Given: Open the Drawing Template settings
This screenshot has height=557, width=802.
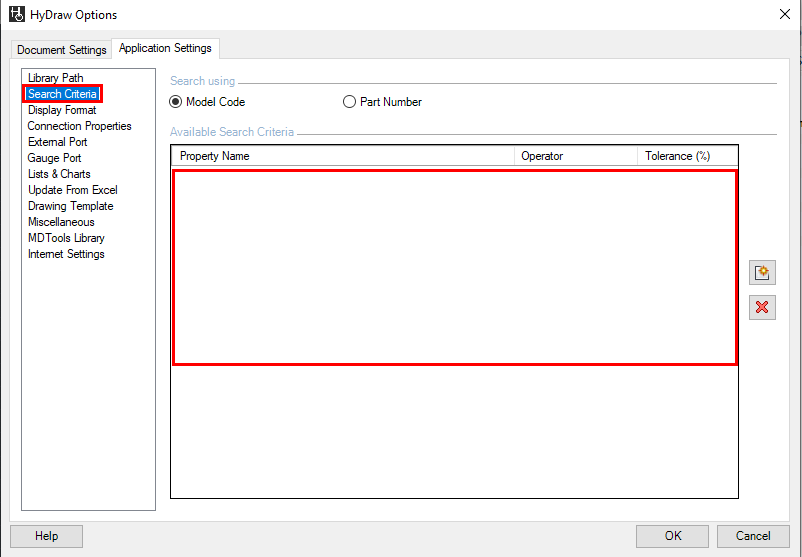Looking at the screenshot, I should (x=71, y=206).
